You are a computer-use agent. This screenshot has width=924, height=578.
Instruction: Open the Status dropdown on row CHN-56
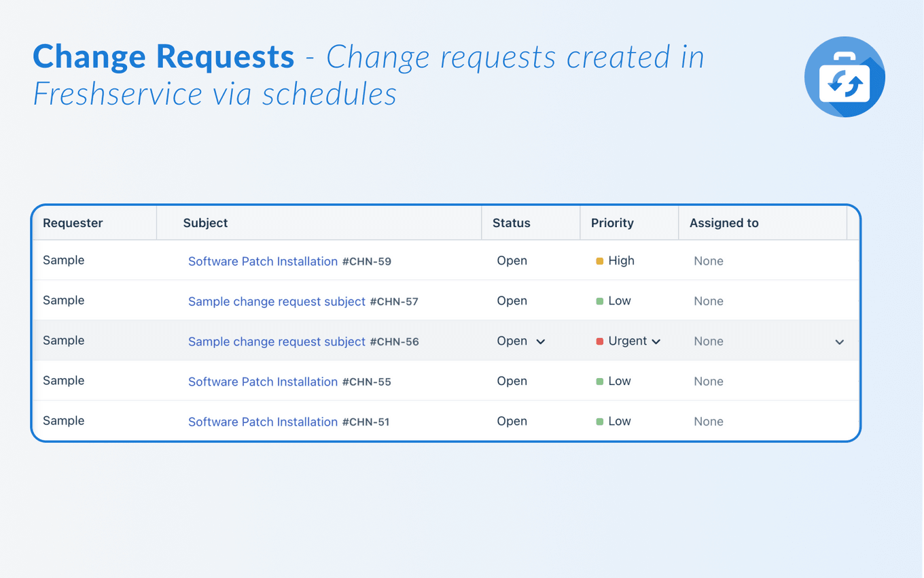(540, 341)
